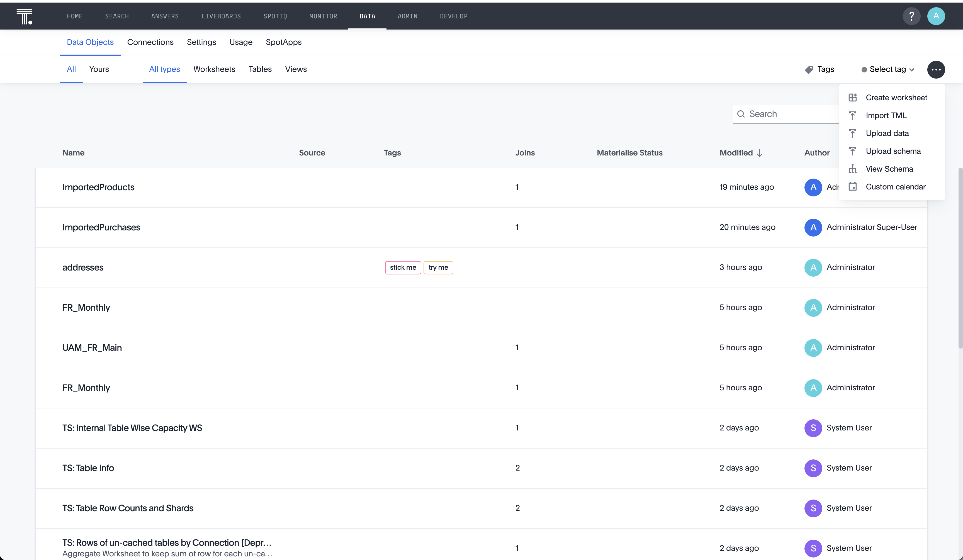Click the Custom calendar icon
The image size is (963, 560).
tap(853, 187)
